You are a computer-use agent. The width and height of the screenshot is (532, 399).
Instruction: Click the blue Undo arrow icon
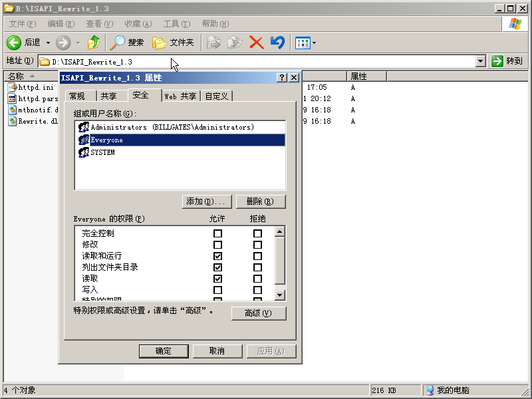point(277,43)
